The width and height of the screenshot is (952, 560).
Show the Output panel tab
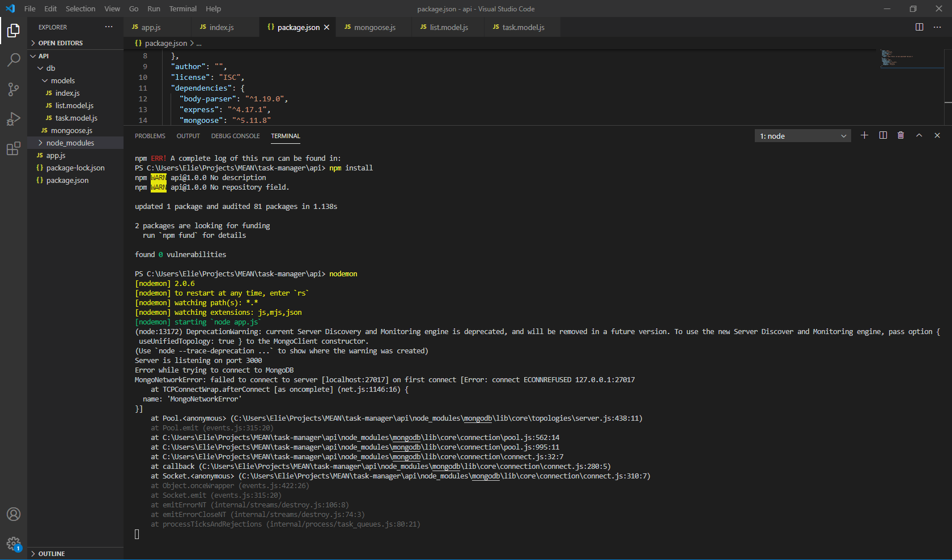(188, 136)
